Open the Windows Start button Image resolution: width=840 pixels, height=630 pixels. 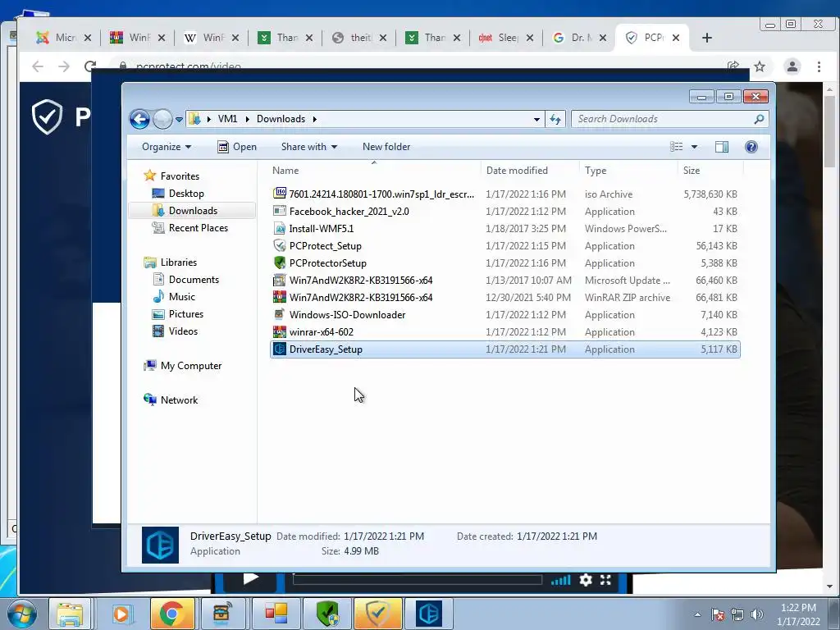click(x=22, y=614)
